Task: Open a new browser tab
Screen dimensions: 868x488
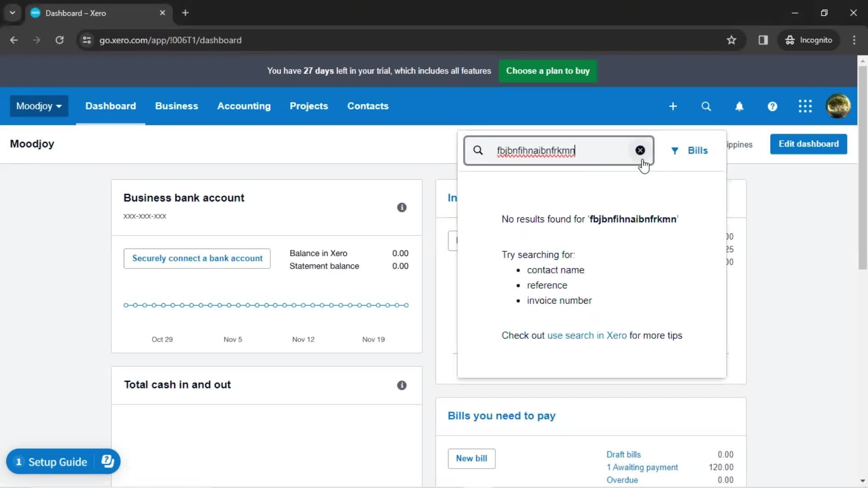Action: coord(185,13)
